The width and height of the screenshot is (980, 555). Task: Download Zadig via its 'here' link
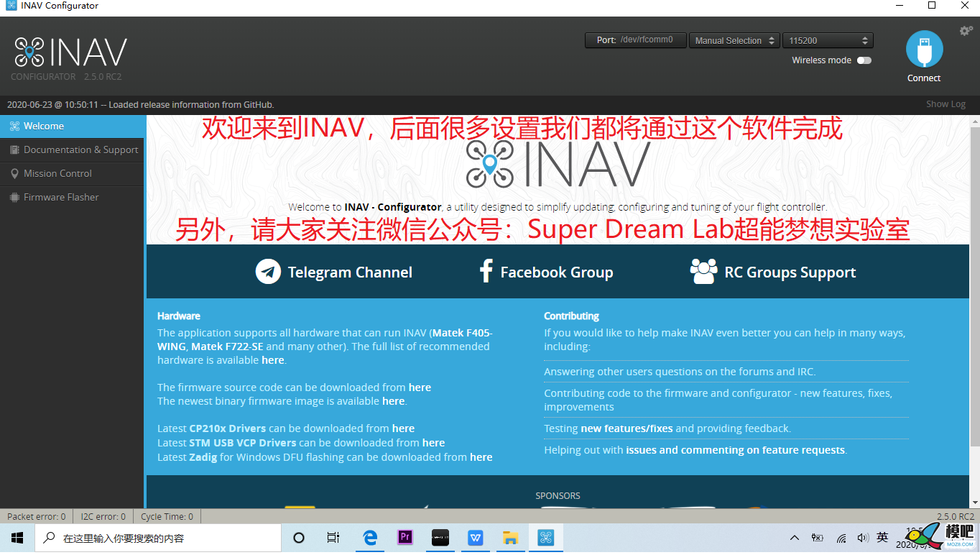coord(481,457)
